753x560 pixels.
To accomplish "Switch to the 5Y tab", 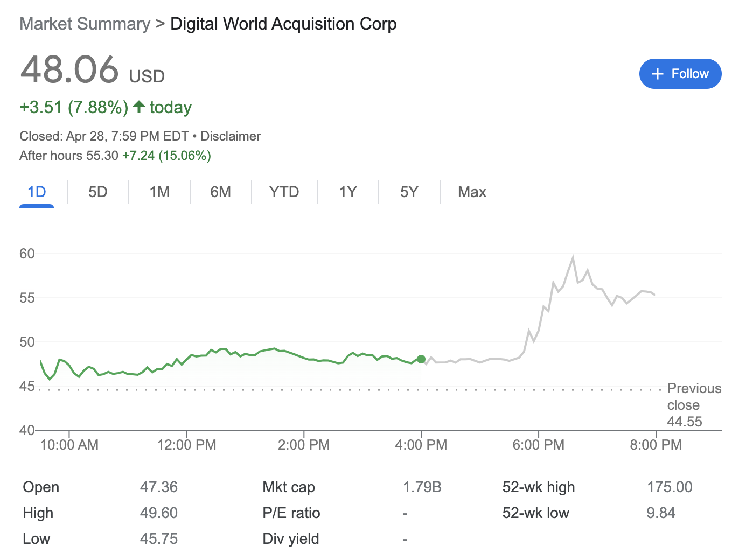I will pos(409,192).
